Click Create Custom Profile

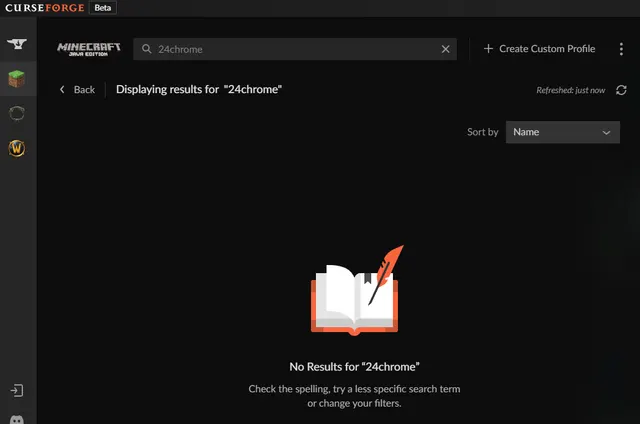click(539, 49)
